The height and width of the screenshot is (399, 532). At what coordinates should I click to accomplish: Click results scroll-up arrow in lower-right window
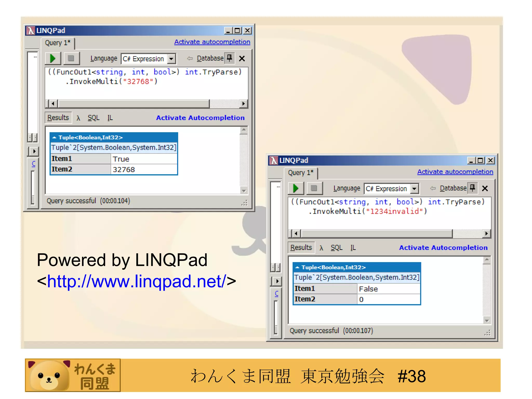pos(487,260)
